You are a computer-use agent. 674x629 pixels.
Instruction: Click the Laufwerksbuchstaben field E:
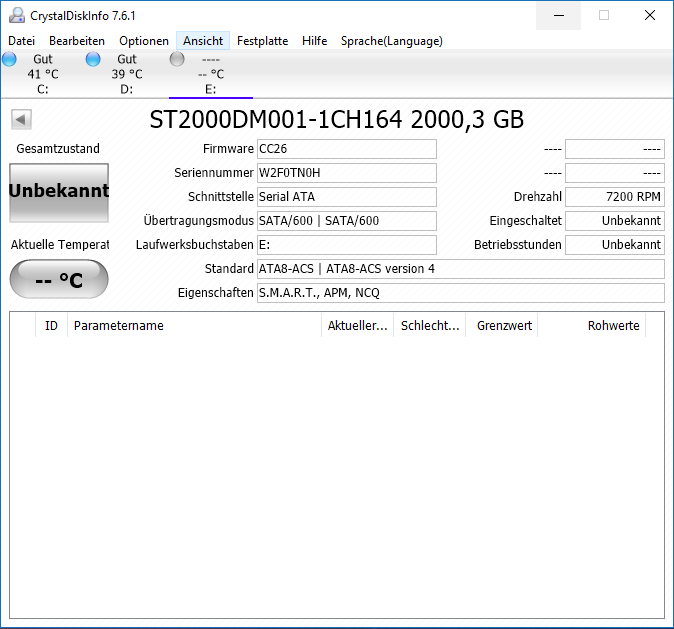click(347, 245)
